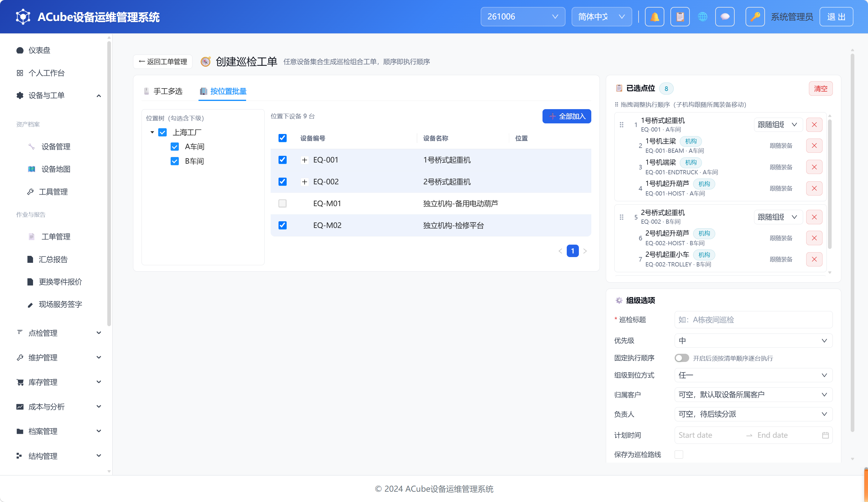Delete 2号机起升葫芦 entry with X

coord(814,238)
